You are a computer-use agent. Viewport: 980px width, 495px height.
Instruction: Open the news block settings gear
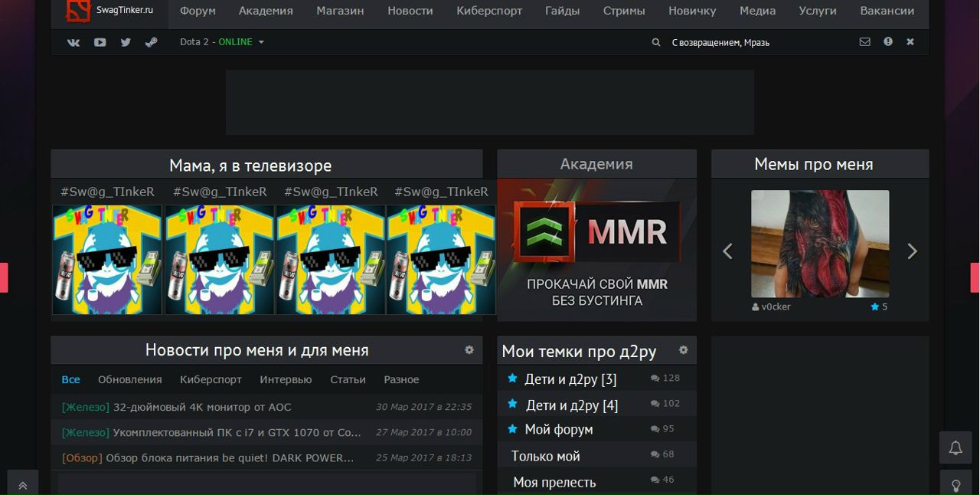[469, 350]
